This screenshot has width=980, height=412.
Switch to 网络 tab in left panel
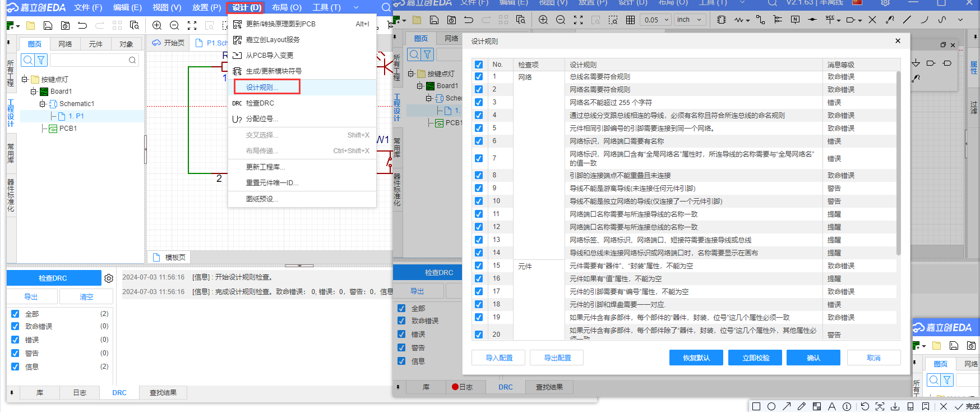66,44
